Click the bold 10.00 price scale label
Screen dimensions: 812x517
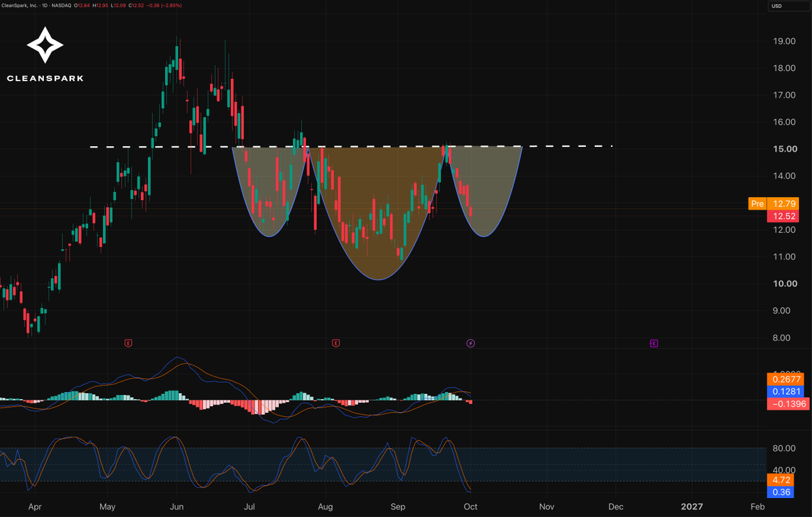(786, 284)
